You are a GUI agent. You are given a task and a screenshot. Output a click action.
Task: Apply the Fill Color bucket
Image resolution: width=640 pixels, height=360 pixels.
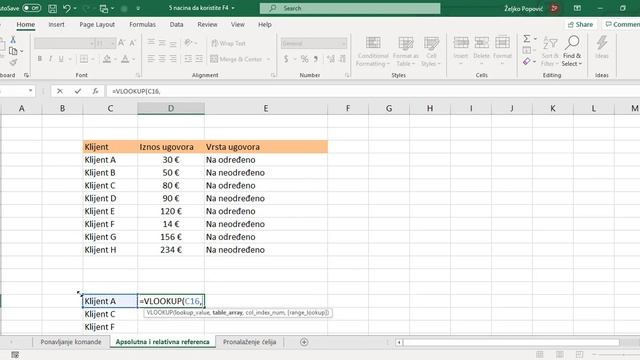(x=107, y=59)
